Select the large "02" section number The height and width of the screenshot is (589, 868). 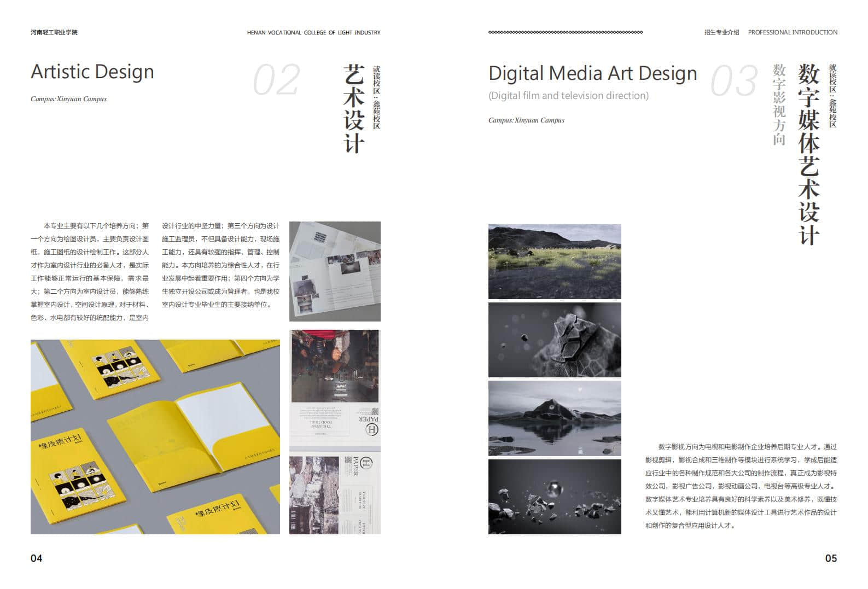coord(276,80)
